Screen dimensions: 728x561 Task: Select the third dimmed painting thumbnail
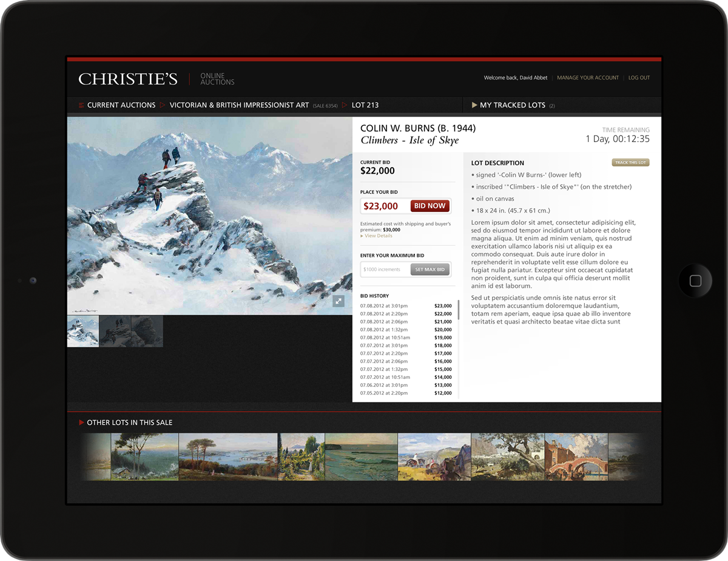[147, 331]
